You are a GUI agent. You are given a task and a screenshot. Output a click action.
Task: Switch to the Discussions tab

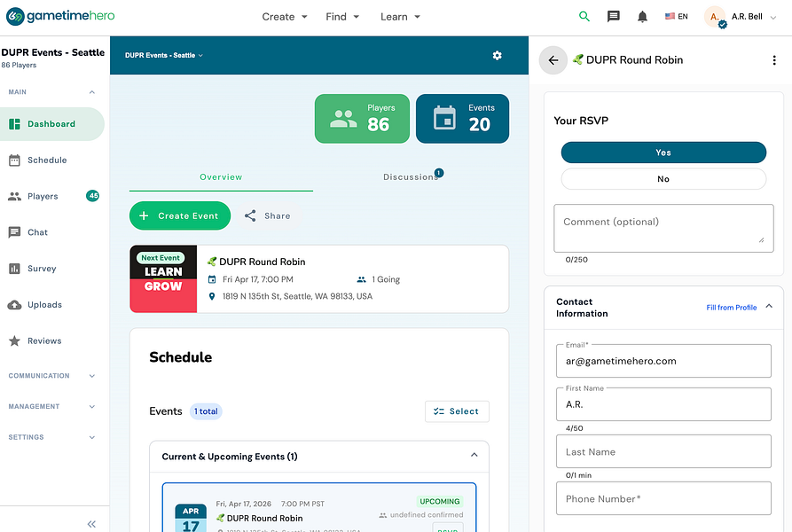click(411, 177)
